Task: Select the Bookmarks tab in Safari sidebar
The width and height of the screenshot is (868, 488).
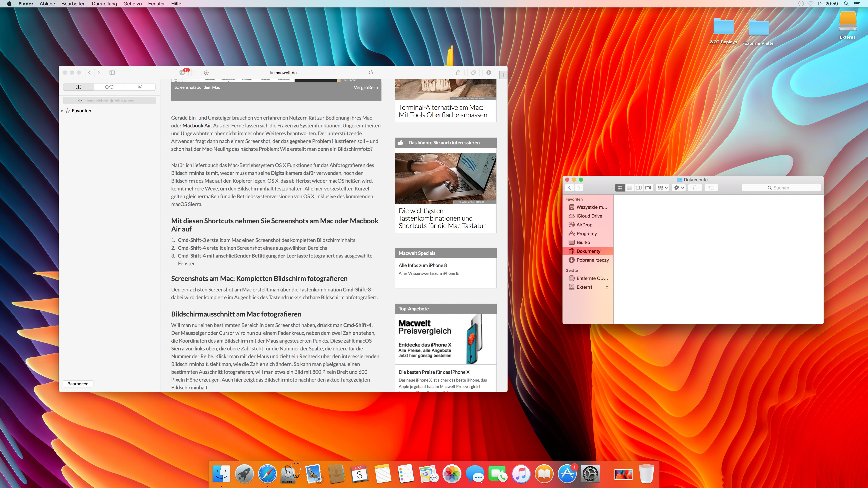Action: (x=79, y=87)
